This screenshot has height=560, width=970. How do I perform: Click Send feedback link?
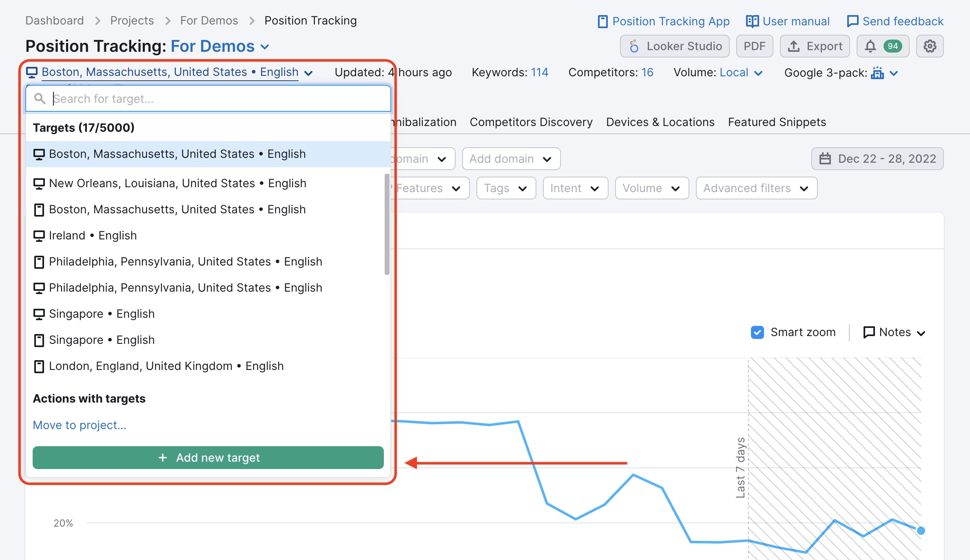(x=895, y=21)
